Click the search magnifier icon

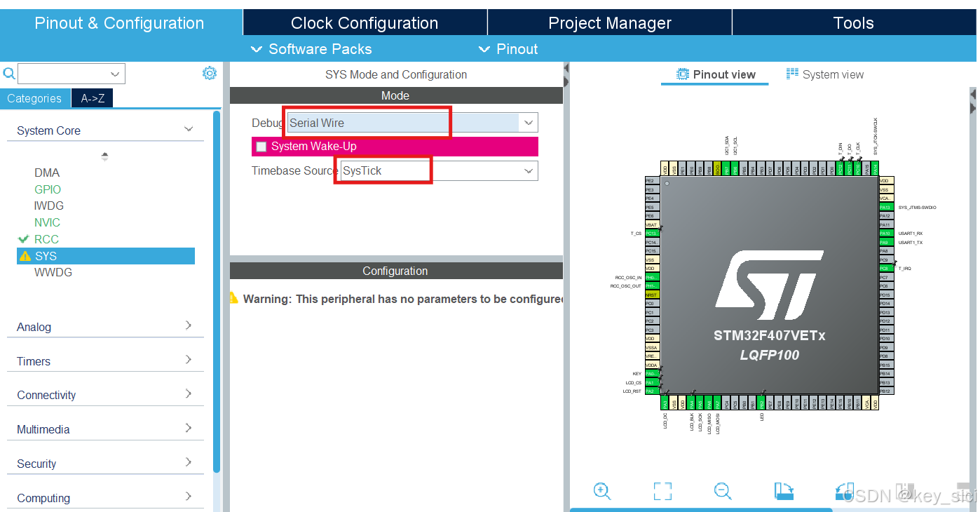[x=9, y=74]
